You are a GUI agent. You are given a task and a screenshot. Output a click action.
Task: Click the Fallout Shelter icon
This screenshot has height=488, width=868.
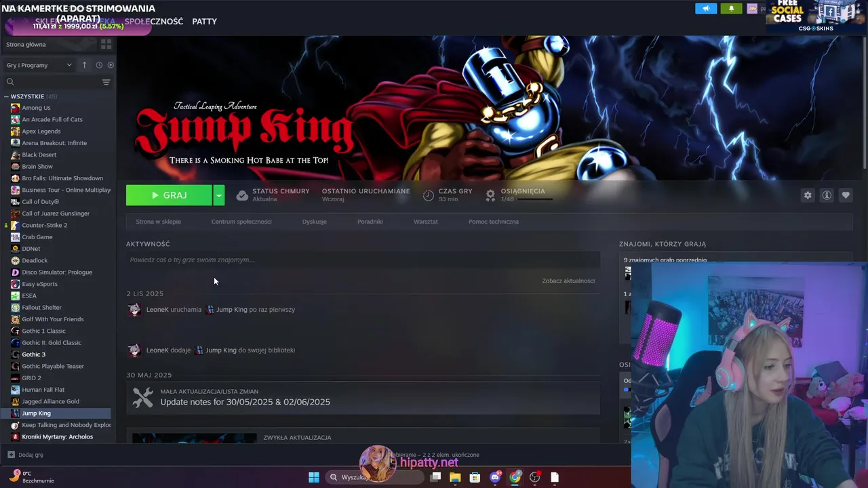(x=15, y=308)
